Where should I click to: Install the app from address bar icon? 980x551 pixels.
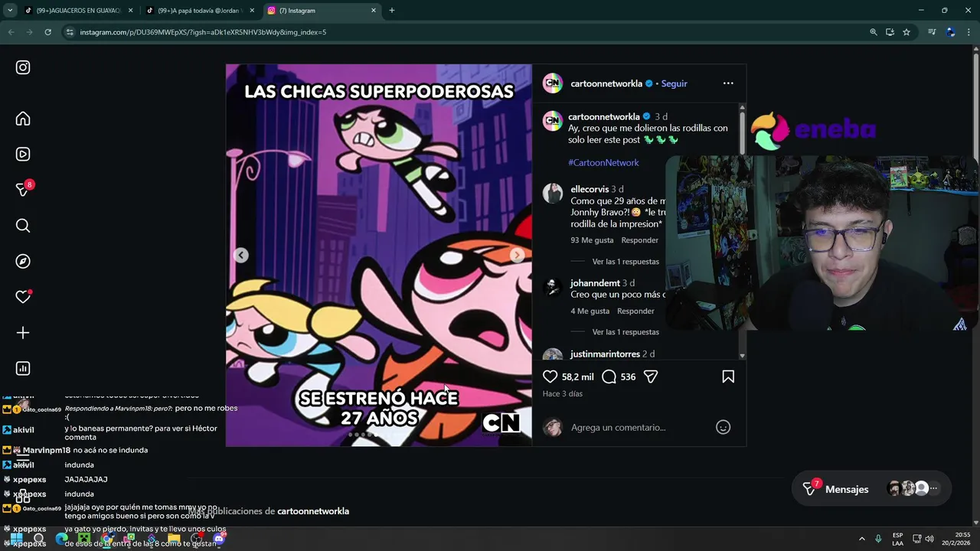click(x=890, y=32)
